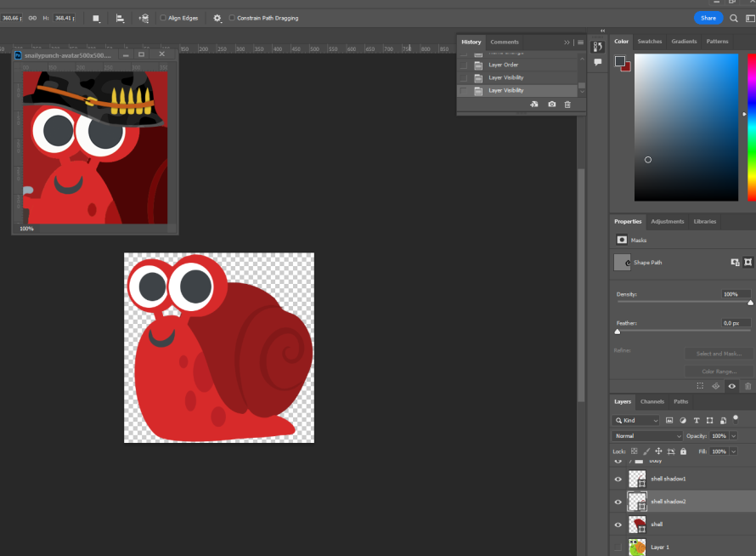Click the vector mask select icon
The image size is (756, 556).
tap(748, 262)
